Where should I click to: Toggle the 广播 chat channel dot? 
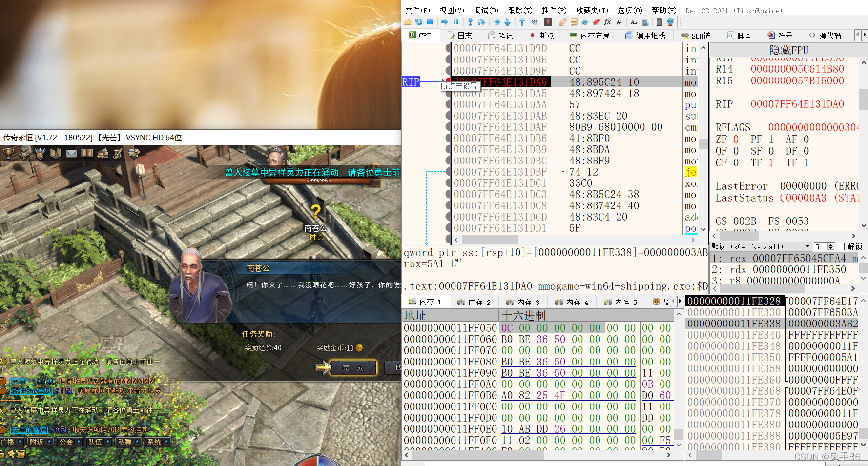[20, 442]
